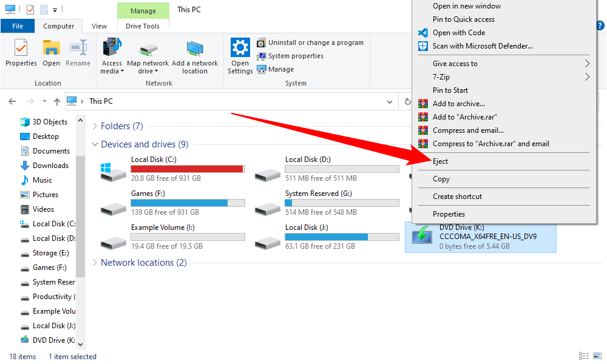Screen dimensions: 607x364
Task: Expand the Network locations (2) group
Action: [x=95, y=262]
